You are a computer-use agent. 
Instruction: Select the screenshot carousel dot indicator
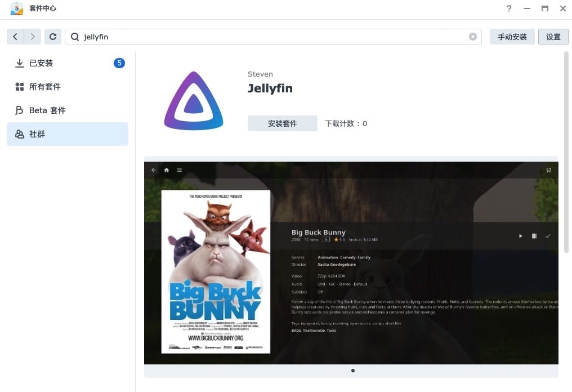point(353,371)
